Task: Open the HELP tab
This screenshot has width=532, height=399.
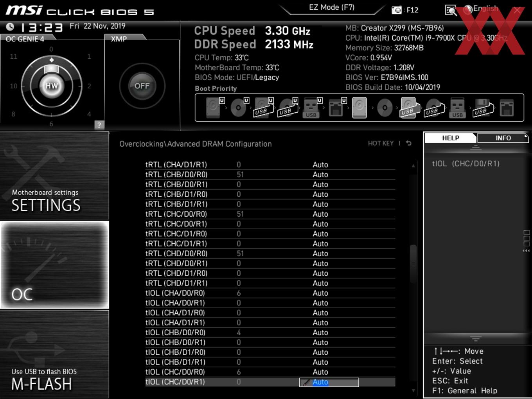Action: [x=450, y=138]
